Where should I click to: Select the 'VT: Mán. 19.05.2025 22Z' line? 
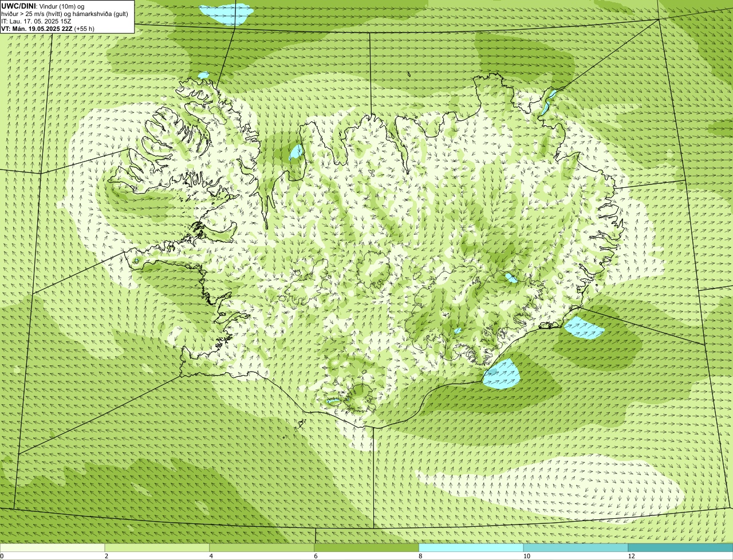click(x=37, y=29)
